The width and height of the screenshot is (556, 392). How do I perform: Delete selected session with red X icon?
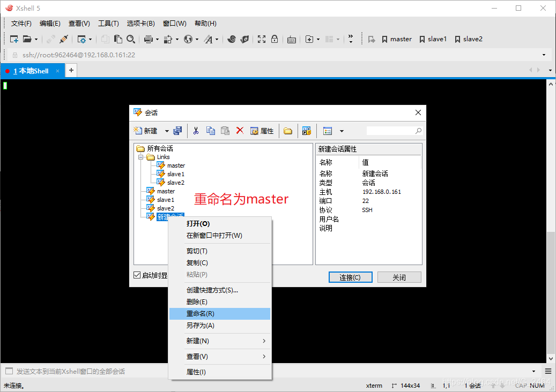coord(239,130)
